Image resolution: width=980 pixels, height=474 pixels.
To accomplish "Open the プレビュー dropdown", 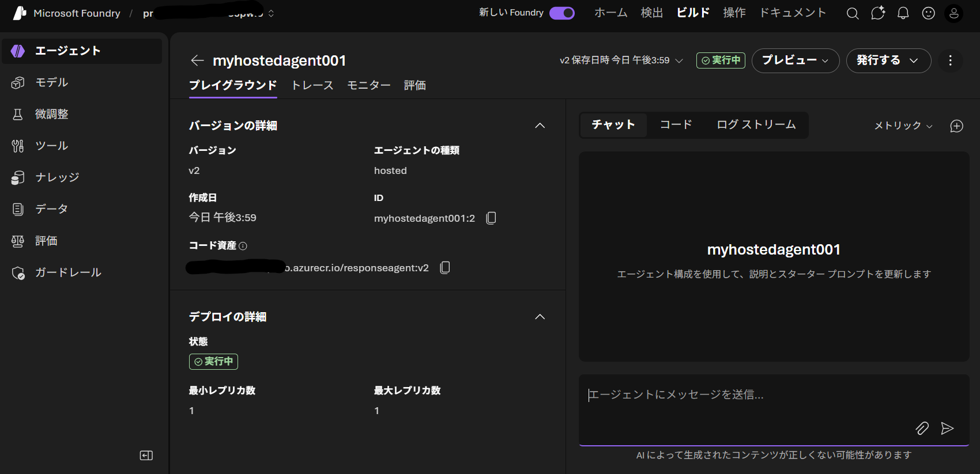I will click(796, 60).
